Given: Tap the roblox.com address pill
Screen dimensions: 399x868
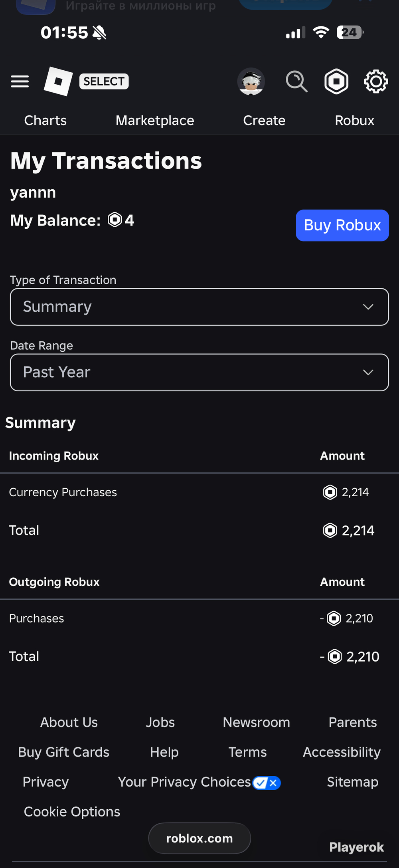Looking at the screenshot, I should tap(199, 838).
